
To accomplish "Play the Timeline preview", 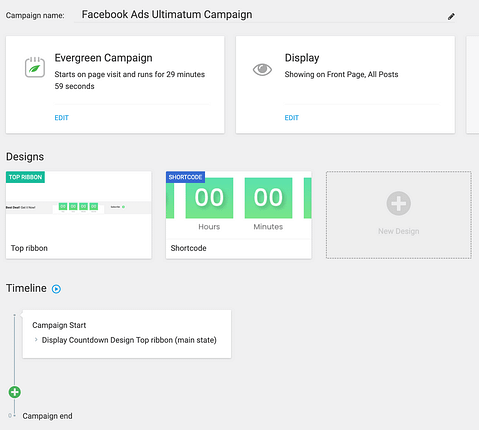I will coord(56,289).
